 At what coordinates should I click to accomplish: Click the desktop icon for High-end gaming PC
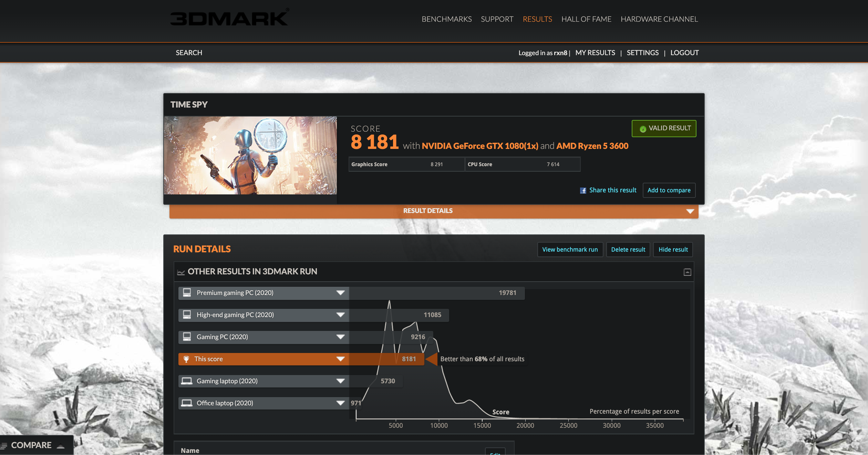click(187, 315)
